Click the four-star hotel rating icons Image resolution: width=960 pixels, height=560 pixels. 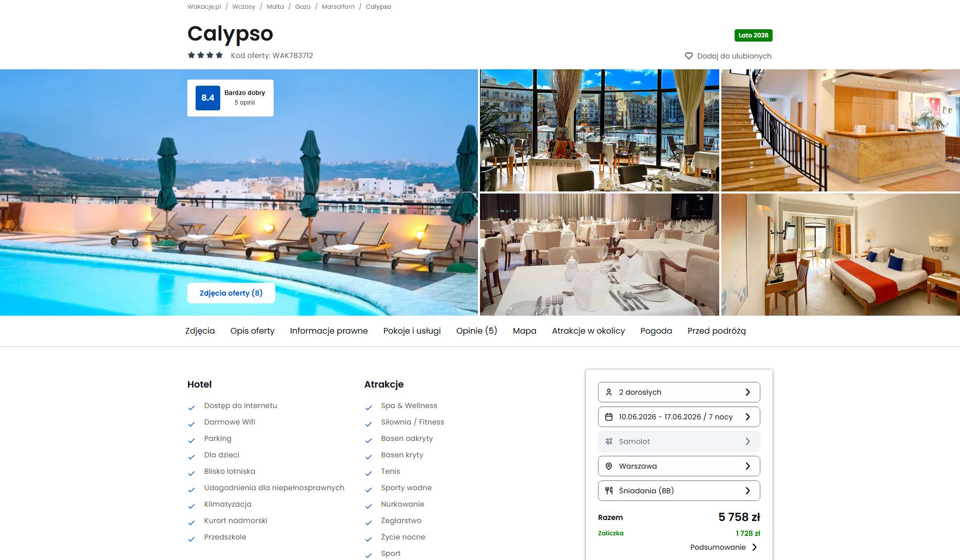click(x=205, y=55)
